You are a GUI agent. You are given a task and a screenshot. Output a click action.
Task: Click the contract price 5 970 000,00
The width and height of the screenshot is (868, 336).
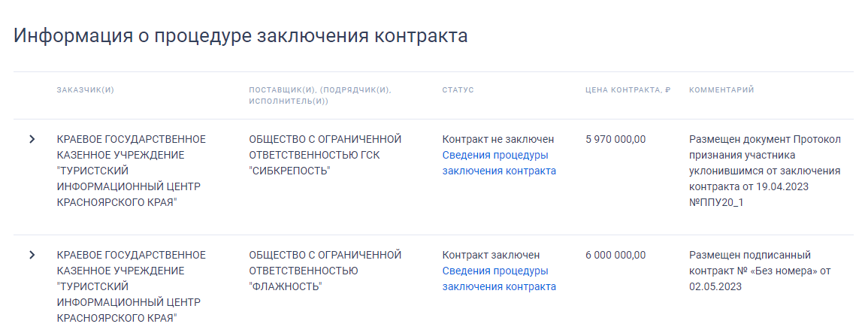615,139
